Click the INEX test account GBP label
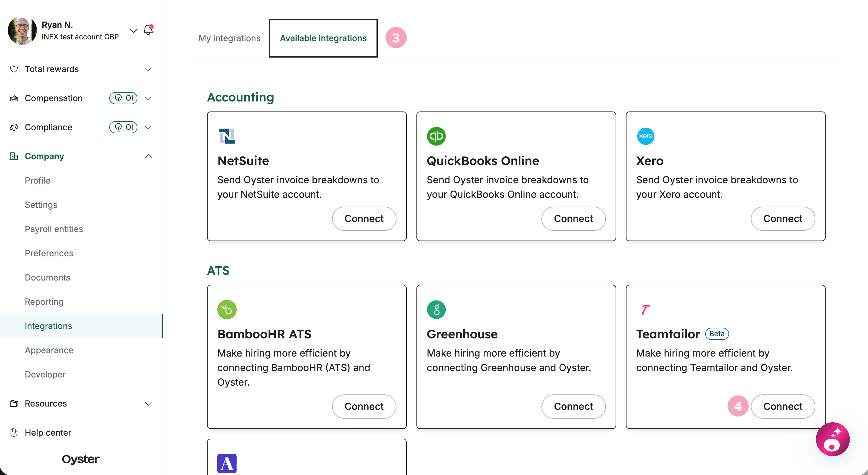The width and height of the screenshot is (868, 475). click(80, 37)
